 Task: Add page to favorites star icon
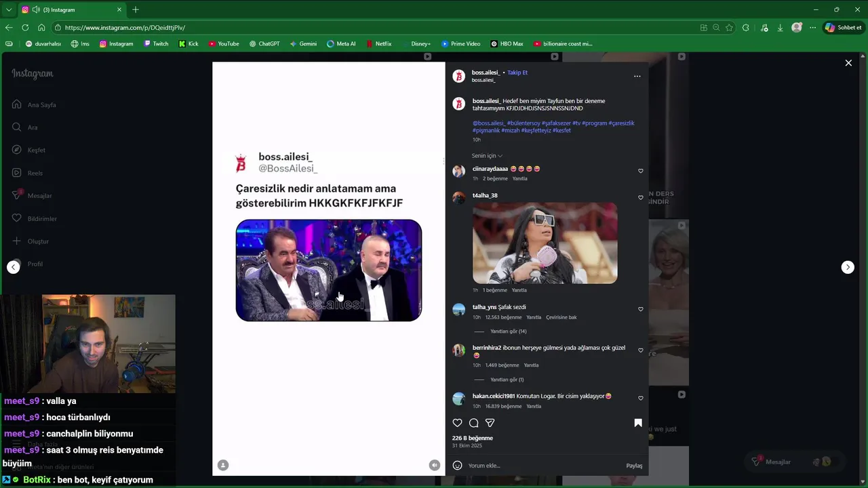point(729,28)
